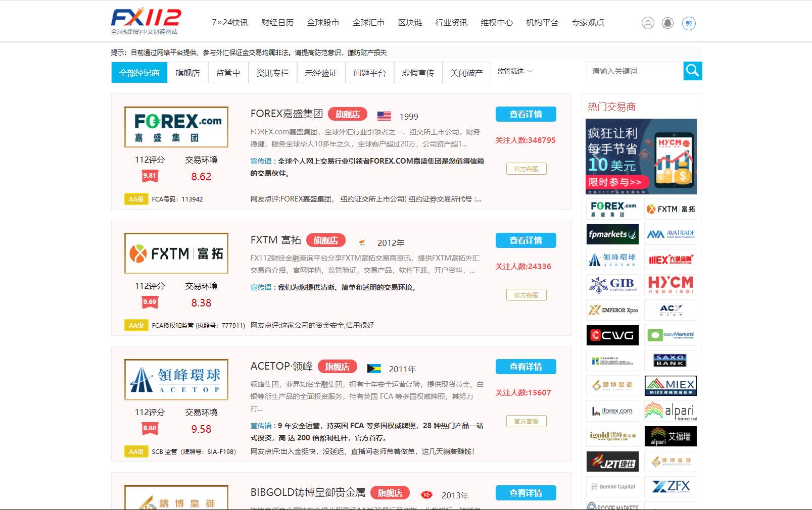Open HYCM logo in hot brokers

[x=671, y=285]
